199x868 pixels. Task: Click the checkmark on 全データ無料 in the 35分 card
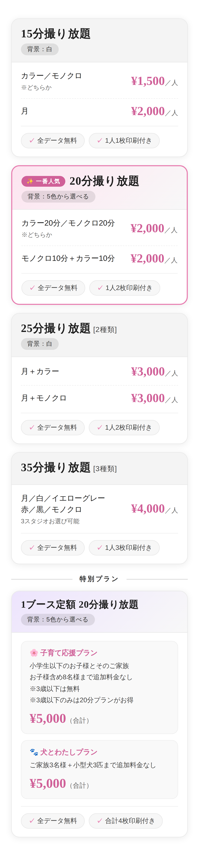click(32, 548)
